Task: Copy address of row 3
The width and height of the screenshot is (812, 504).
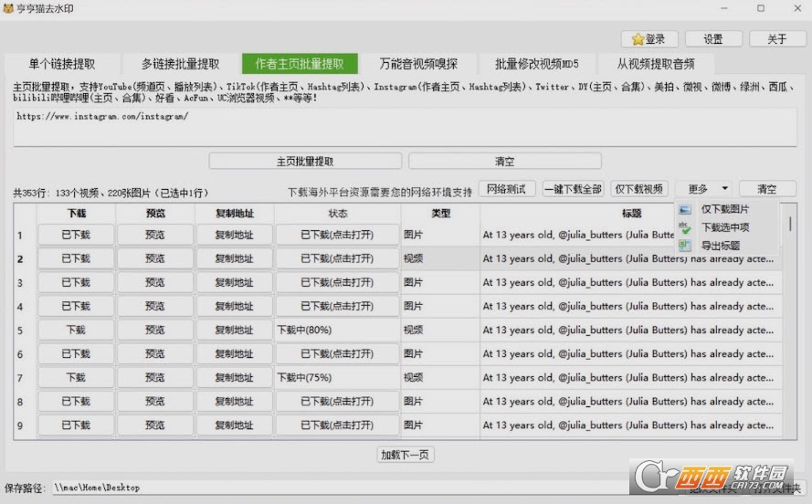Action: (x=234, y=282)
